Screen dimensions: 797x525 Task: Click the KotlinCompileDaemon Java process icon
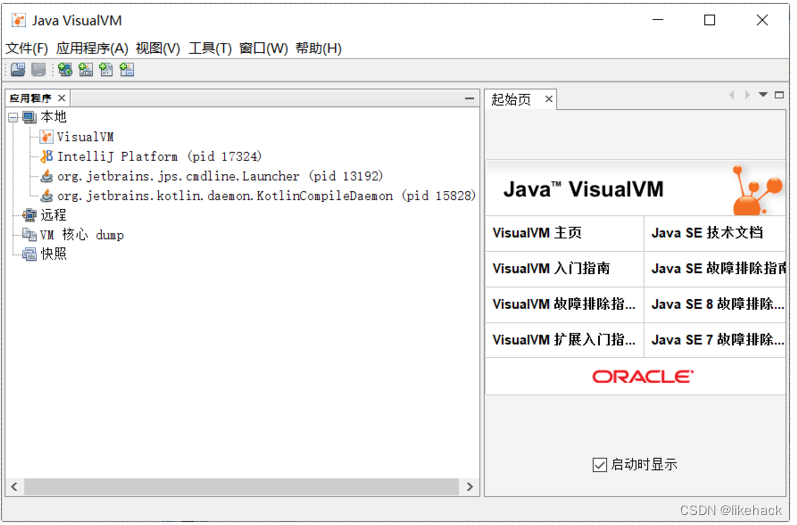pos(46,195)
